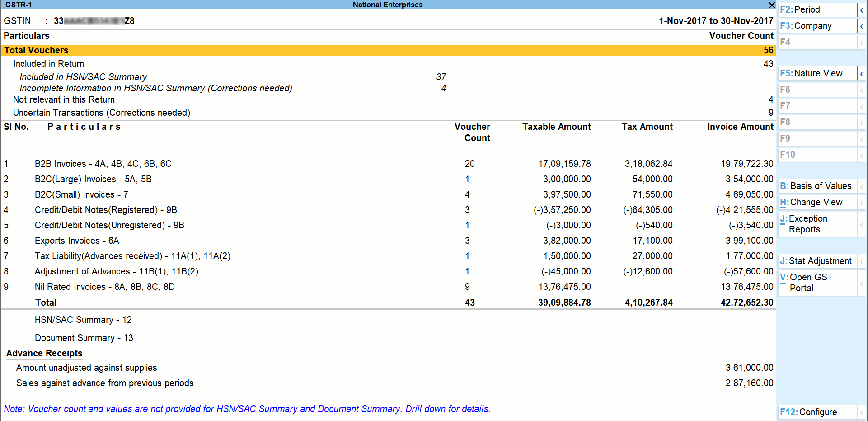This screenshot has width=868, height=421.
Task: Expand the chevron beside F5 Nature View
Action: tap(862, 73)
